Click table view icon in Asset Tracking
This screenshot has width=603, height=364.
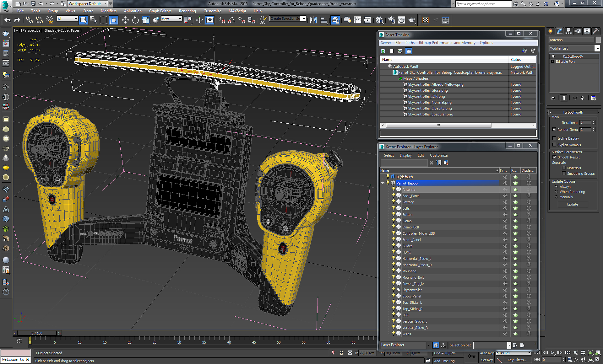coord(409,51)
